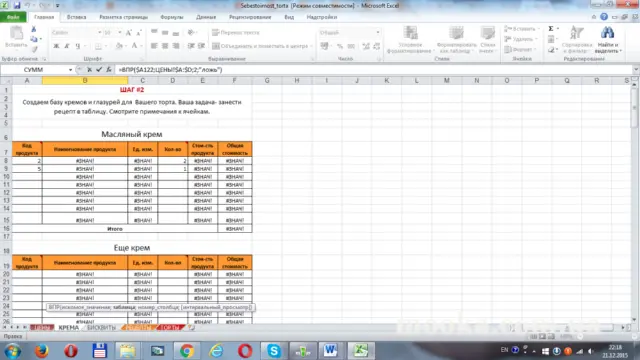The height and width of the screenshot is (360, 640).
Task: Open the Формулы ribbon tab
Action: 172,17
